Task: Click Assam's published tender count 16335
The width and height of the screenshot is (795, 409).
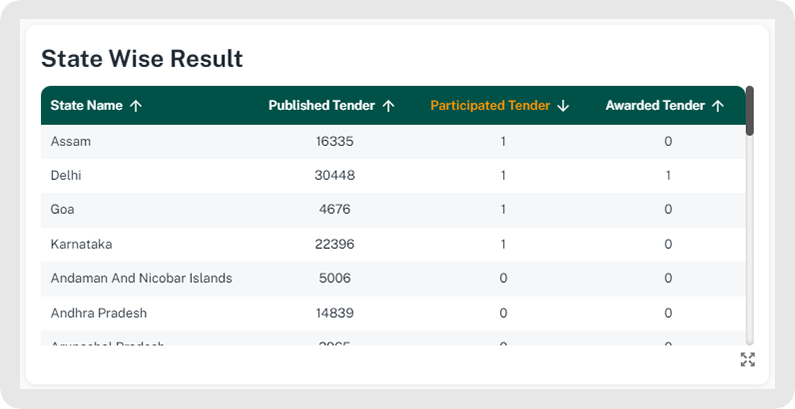Action: [x=334, y=142]
